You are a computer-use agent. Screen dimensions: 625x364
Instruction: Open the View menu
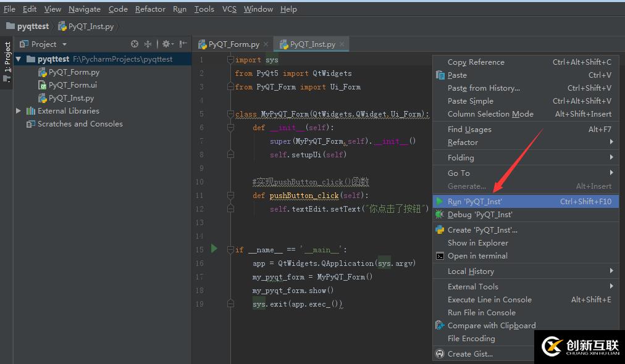(x=52, y=9)
